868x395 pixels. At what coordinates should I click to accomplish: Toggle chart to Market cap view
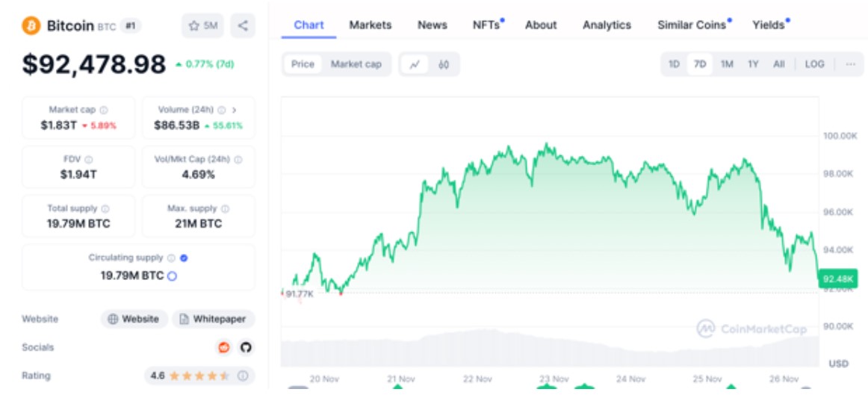356,64
